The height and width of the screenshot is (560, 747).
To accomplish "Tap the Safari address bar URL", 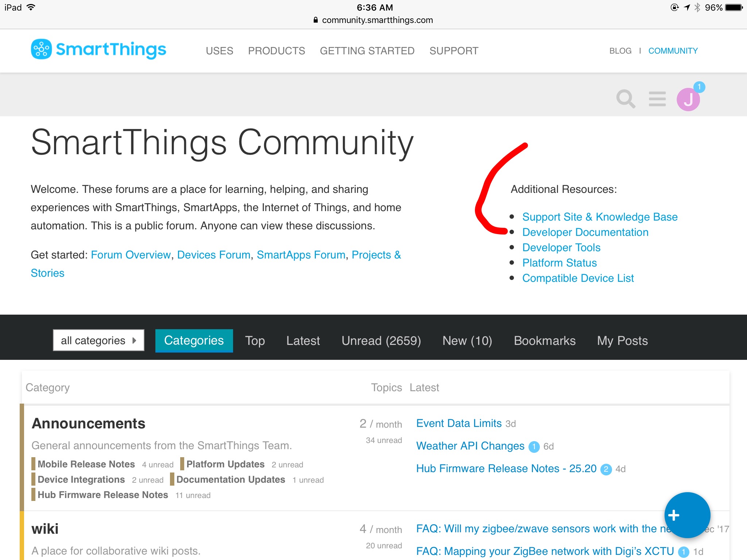I will [x=377, y=20].
